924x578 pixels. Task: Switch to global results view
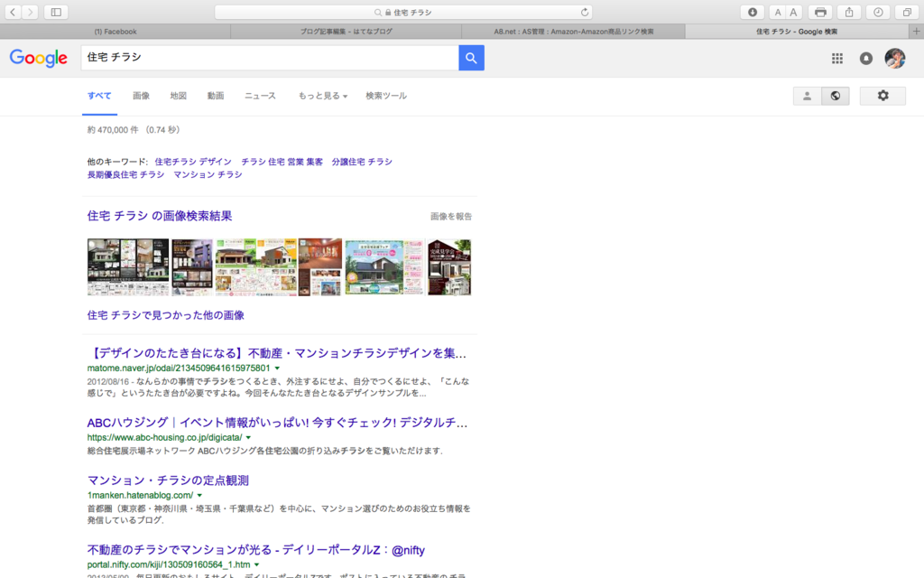836,96
